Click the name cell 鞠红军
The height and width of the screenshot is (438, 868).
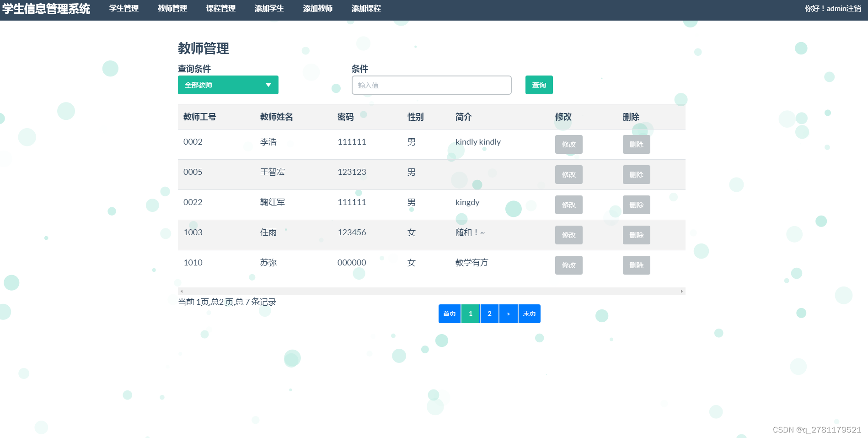pos(273,202)
